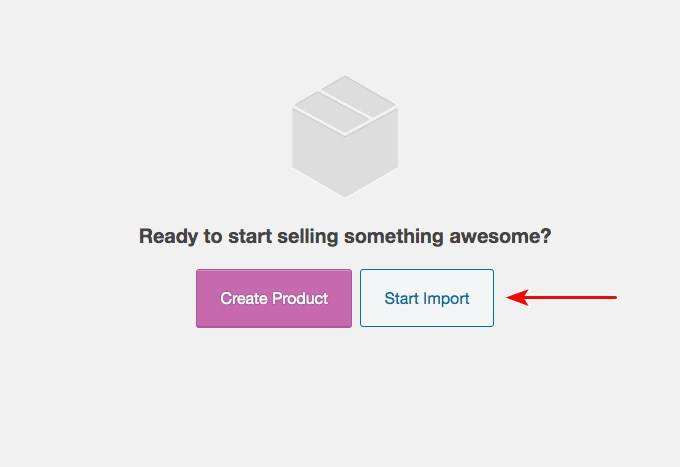
Task: Click the word "Import" on the outlined button
Action: (x=447, y=298)
